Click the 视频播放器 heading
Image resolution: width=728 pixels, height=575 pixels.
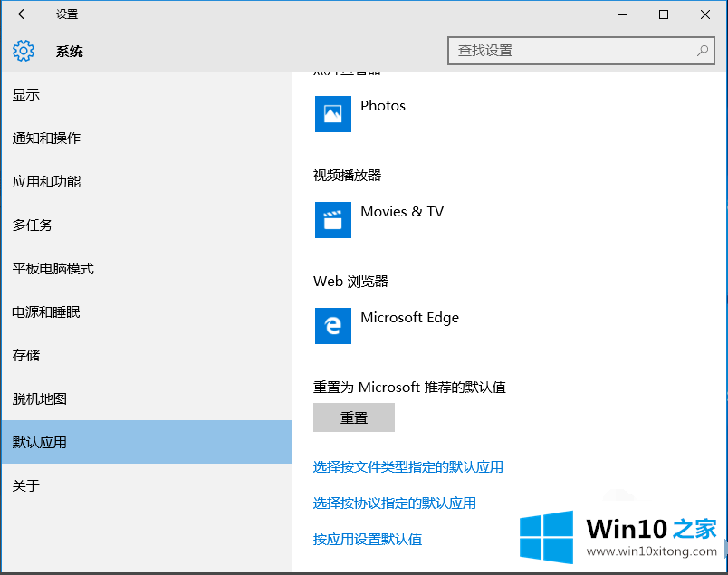coord(348,175)
